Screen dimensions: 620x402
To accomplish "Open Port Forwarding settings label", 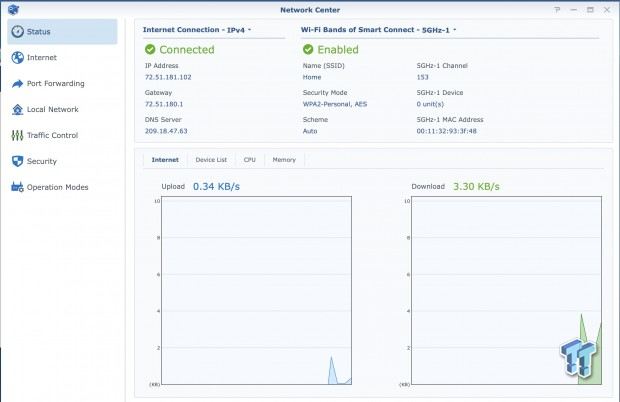I will (56, 84).
